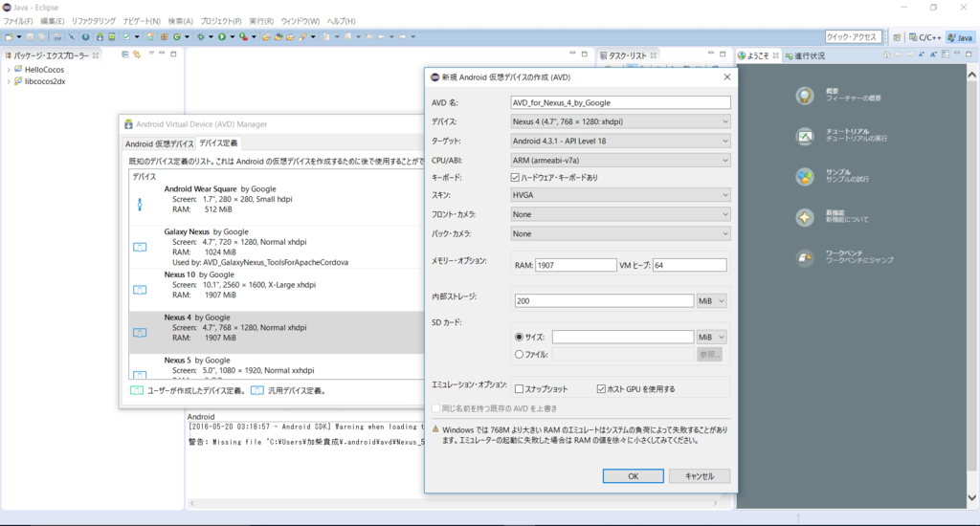The width and height of the screenshot is (980, 526).
Task: Switch to the 進行状況 progress tab
Action: point(805,55)
